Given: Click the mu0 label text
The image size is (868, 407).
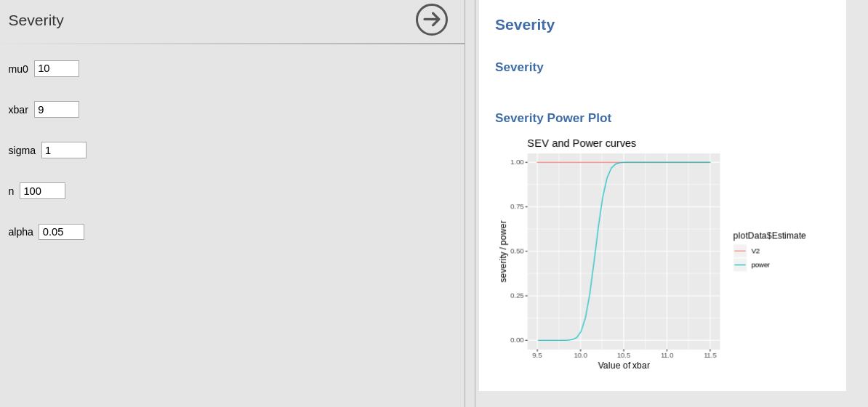Looking at the screenshot, I should (x=18, y=69).
